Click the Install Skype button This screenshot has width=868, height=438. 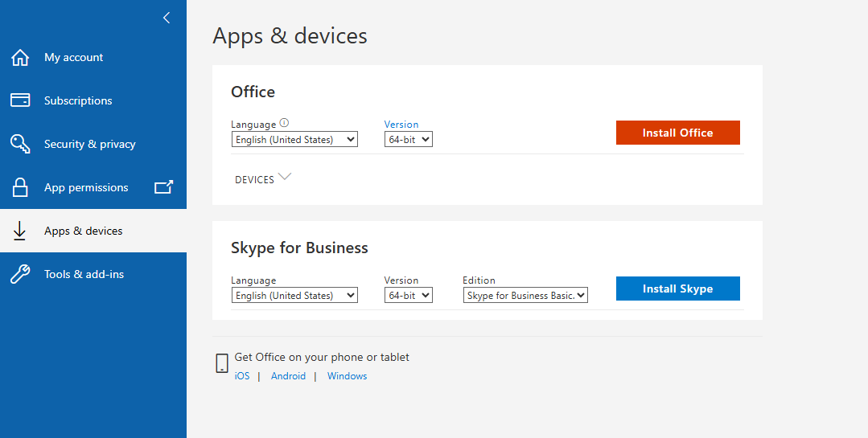click(677, 289)
